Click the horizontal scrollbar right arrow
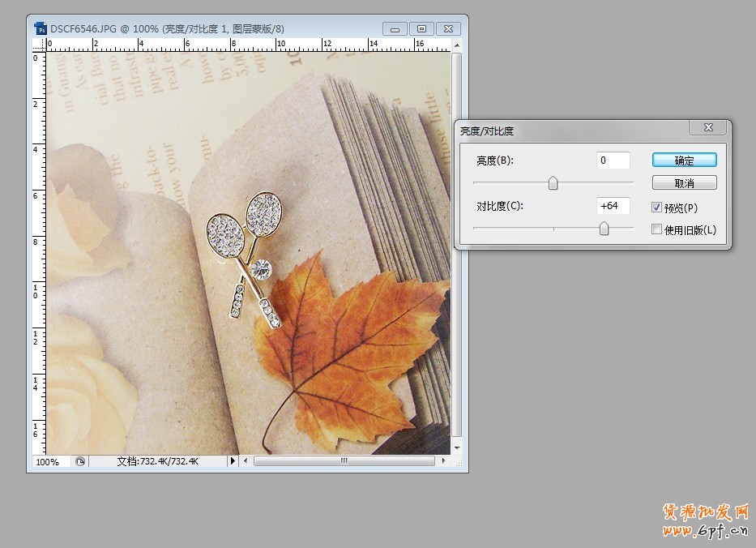This screenshot has height=548, width=756. pos(442,461)
